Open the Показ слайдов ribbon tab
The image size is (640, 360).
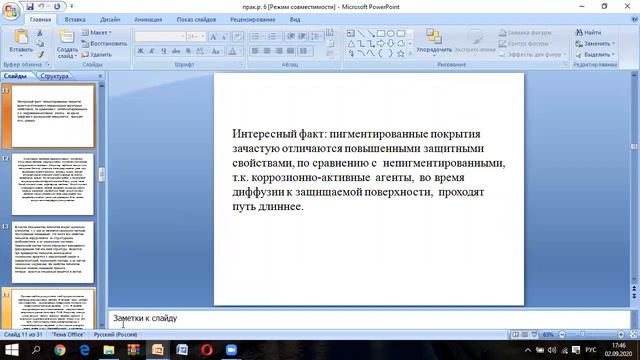(196, 19)
